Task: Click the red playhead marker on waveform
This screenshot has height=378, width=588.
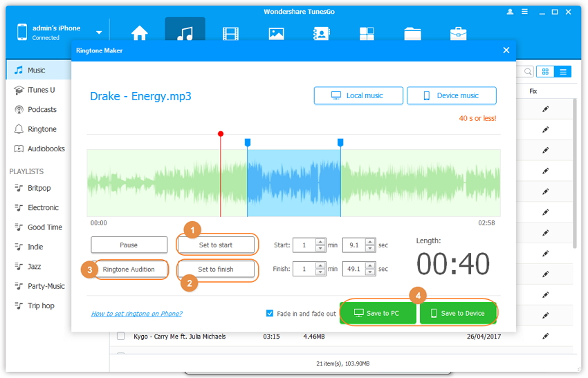Action: coord(221,133)
